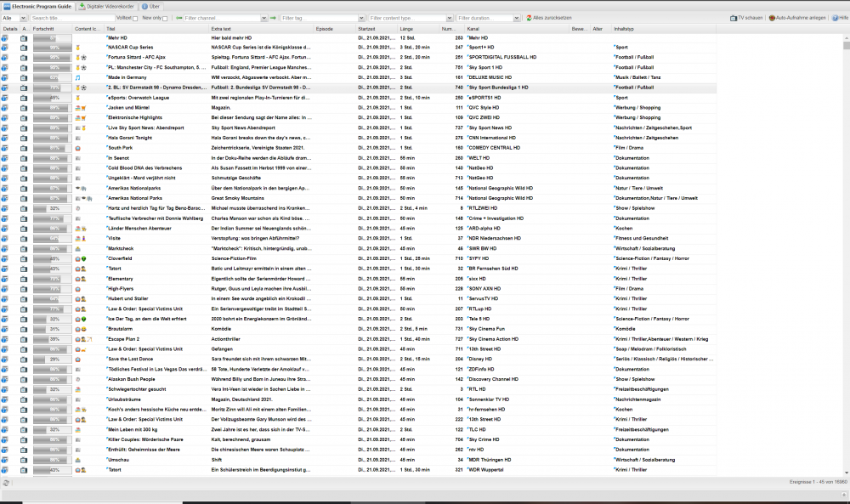This screenshot has height=504, width=850.
Task: Click 'Science-Fiction / Fantasy / Horror' type for Cloverfield
Action: (652, 258)
